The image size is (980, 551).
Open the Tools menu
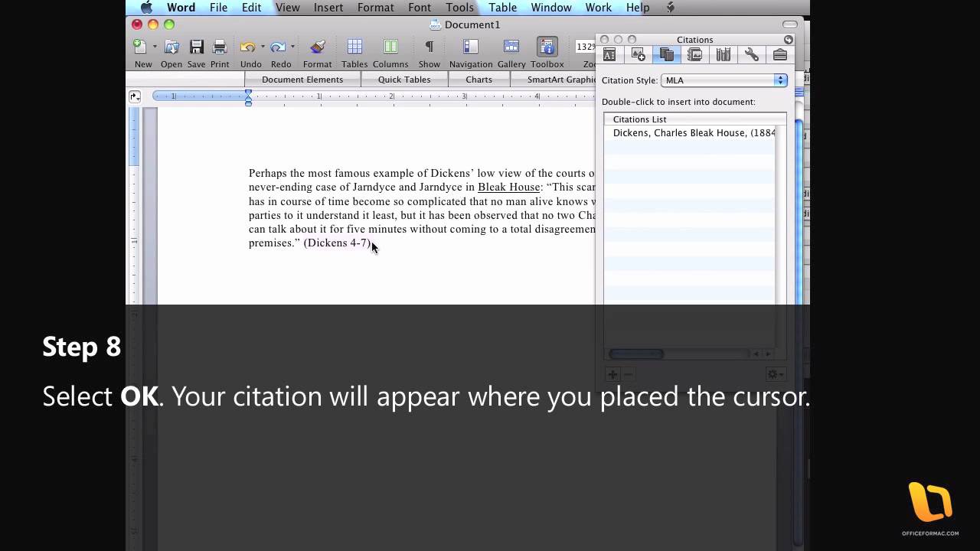tap(460, 8)
